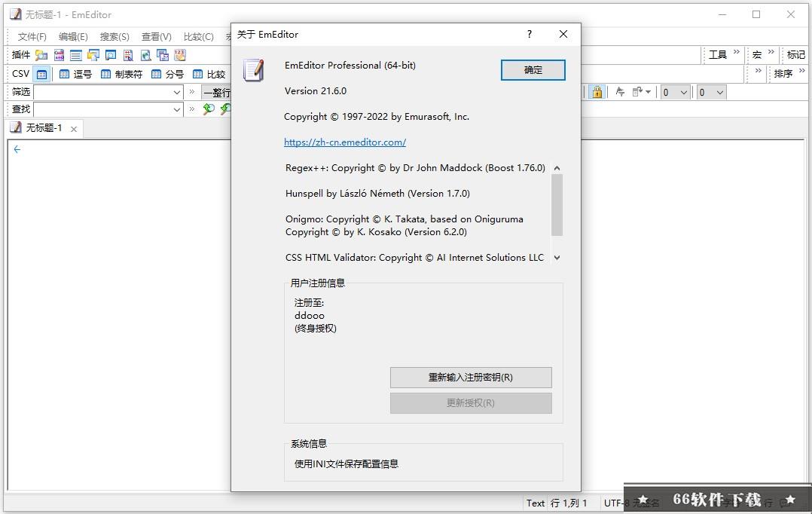Open the 编辑(E) menu
The image size is (812, 514).
point(73,36)
